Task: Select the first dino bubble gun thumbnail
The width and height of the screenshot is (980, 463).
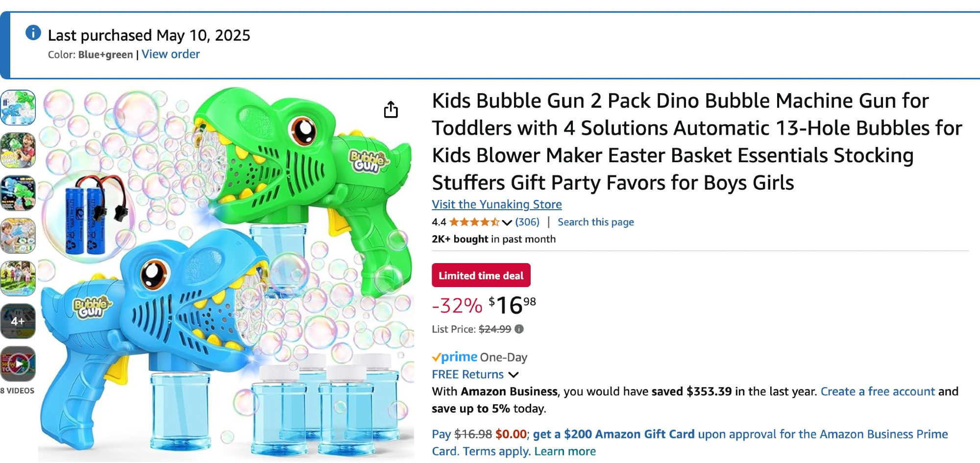Action: point(18,107)
